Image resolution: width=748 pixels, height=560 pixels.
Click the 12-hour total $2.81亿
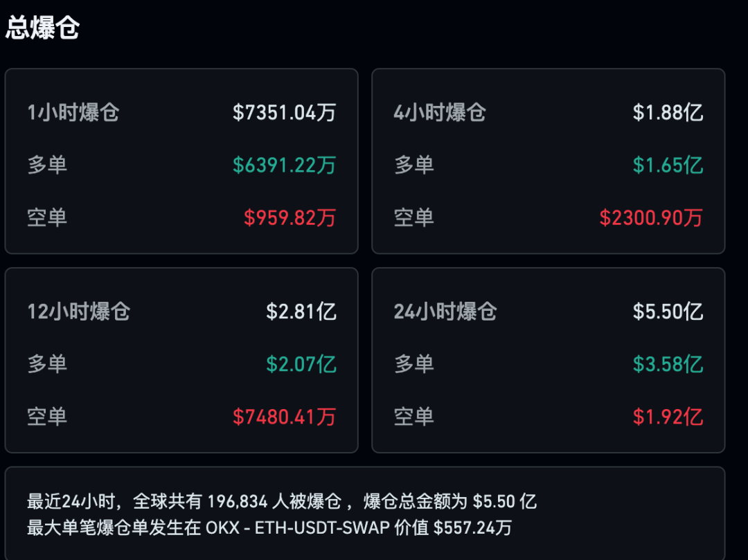tap(301, 311)
